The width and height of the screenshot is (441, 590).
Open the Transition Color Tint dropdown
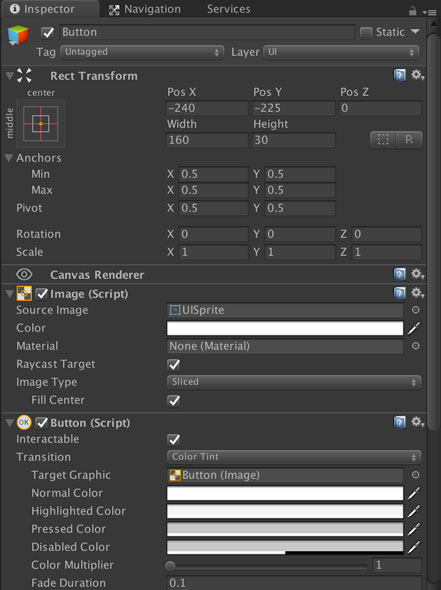(294, 457)
